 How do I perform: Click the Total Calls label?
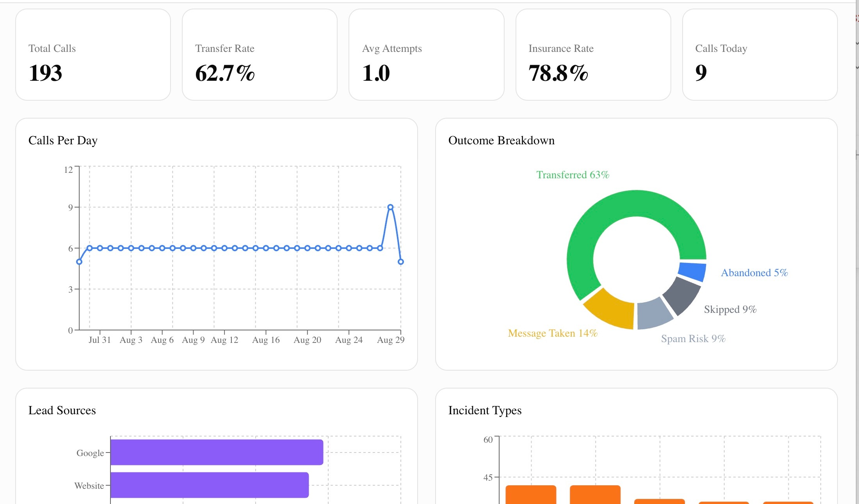pyautogui.click(x=52, y=48)
